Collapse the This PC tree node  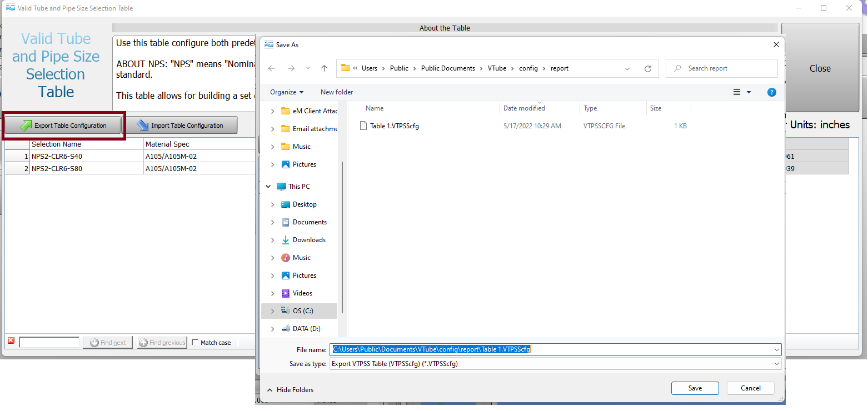click(x=268, y=187)
